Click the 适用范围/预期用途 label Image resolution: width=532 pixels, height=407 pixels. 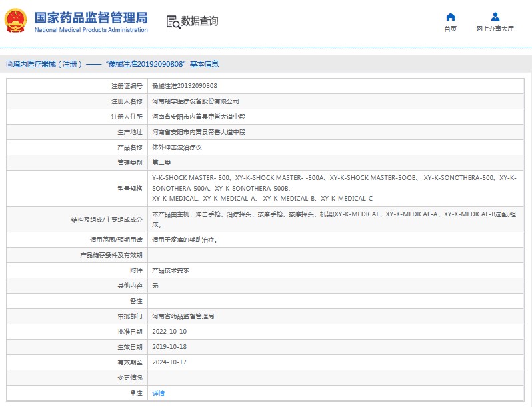click(x=116, y=240)
